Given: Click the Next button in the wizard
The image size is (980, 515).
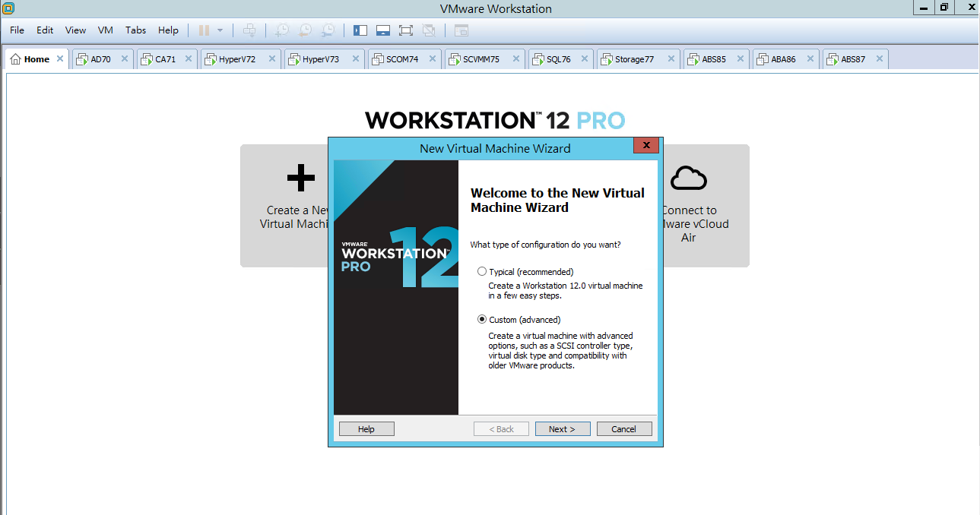Looking at the screenshot, I should [x=563, y=429].
